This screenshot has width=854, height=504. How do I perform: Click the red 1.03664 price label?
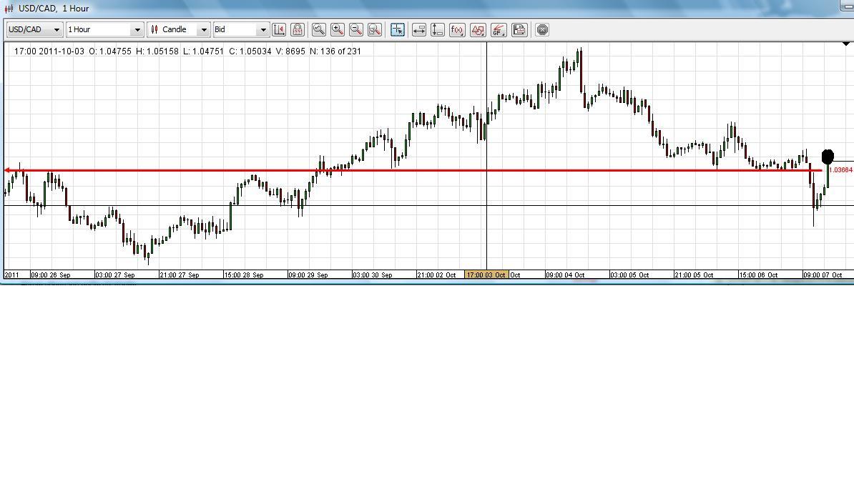coord(840,170)
